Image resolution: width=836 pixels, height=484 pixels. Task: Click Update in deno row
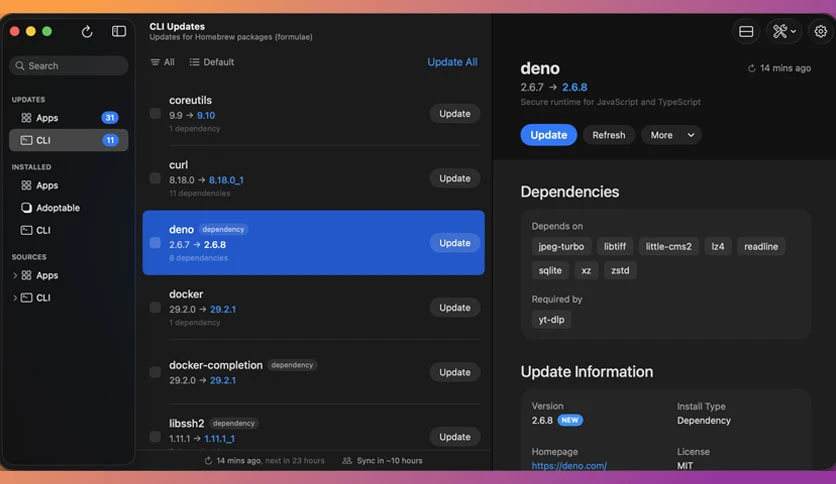tap(455, 243)
